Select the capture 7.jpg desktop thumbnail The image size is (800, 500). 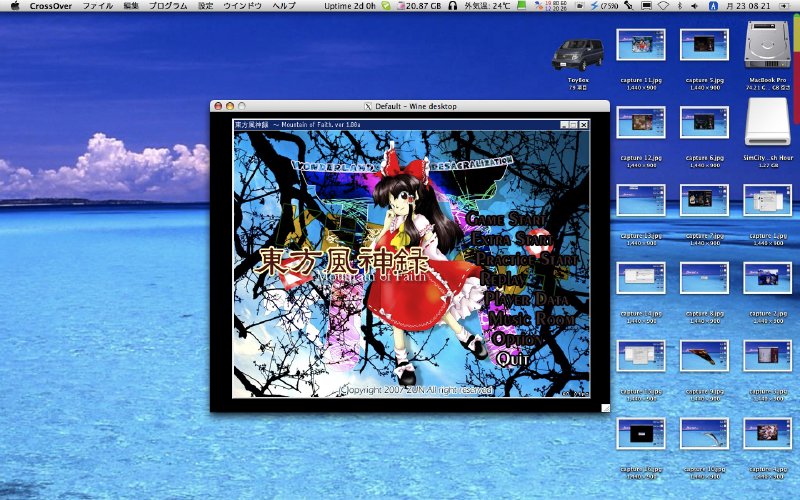704,200
